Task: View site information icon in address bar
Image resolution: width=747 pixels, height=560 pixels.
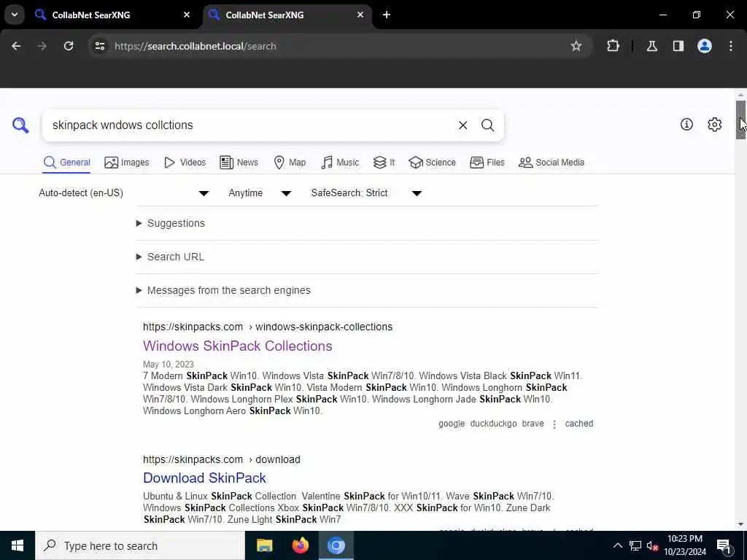Action: [99, 46]
